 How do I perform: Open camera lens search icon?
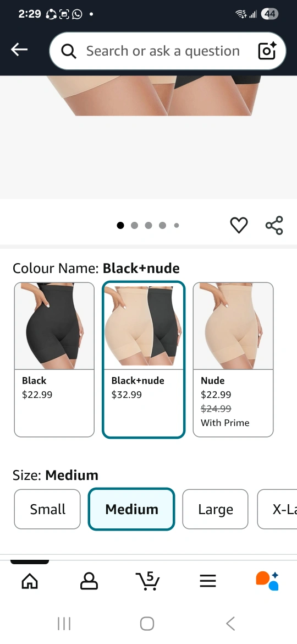(267, 51)
